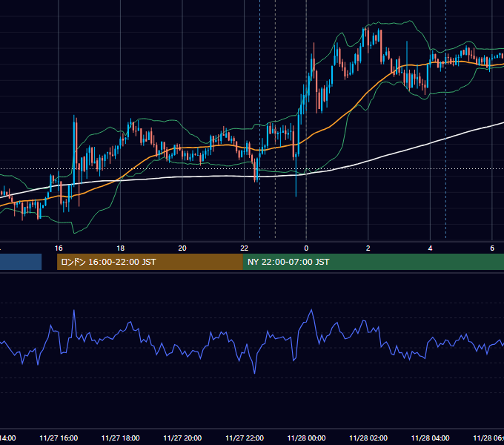Click the hour label 0 under the price chart

coord(306,248)
